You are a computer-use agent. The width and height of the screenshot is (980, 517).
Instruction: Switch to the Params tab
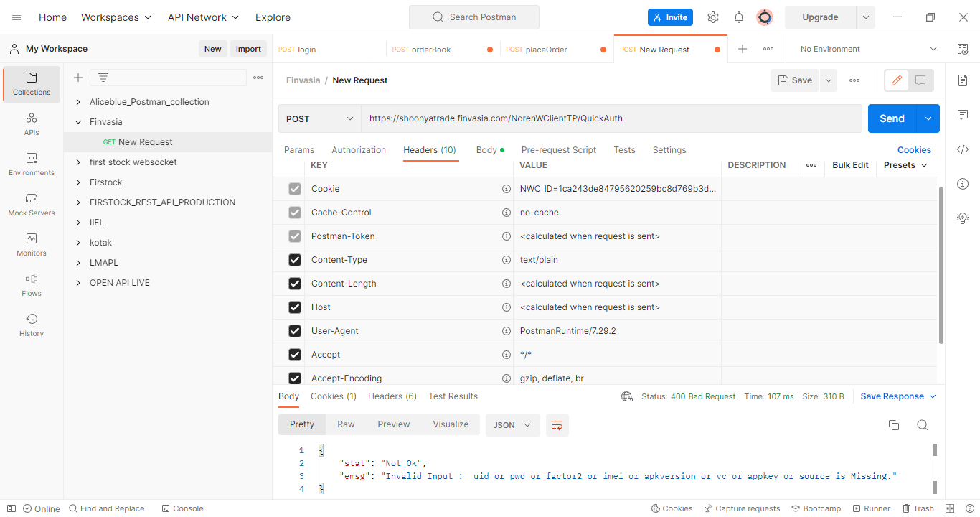pos(299,150)
